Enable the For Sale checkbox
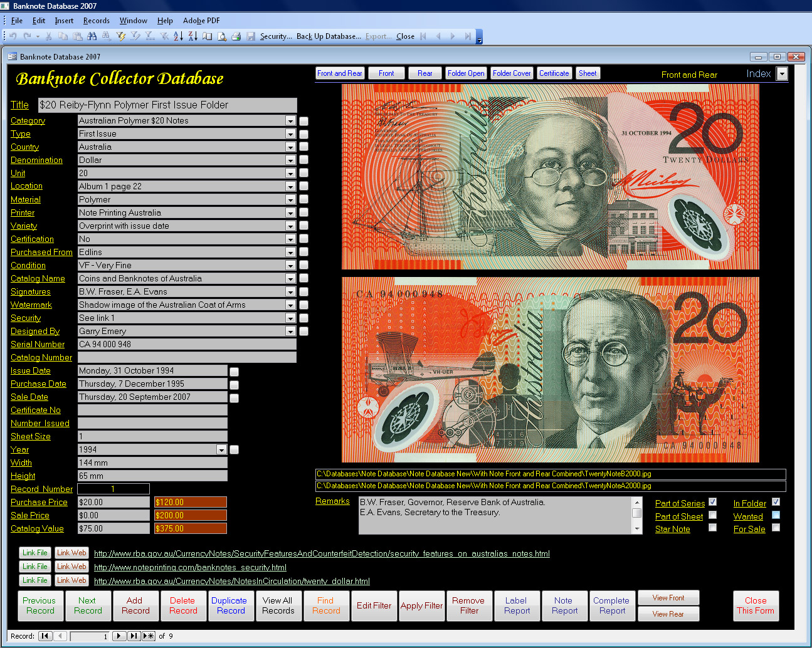The width and height of the screenshot is (812, 648). click(776, 528)
